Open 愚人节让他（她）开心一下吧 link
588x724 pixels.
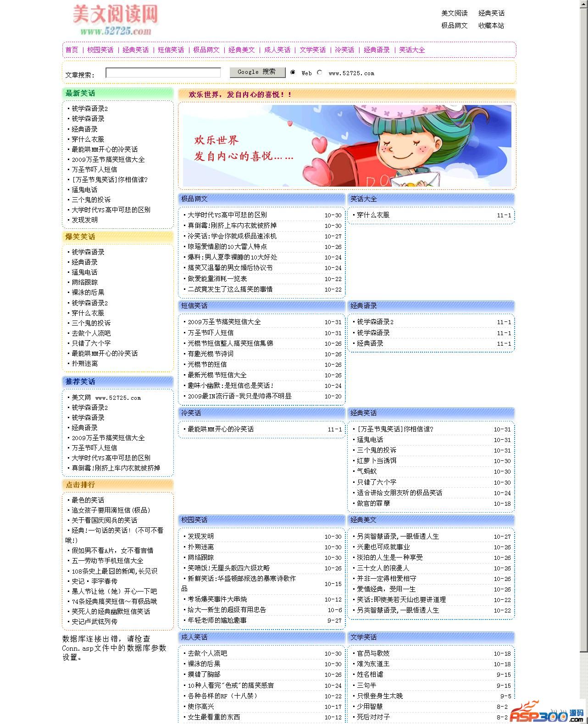(x=114, y=591)
